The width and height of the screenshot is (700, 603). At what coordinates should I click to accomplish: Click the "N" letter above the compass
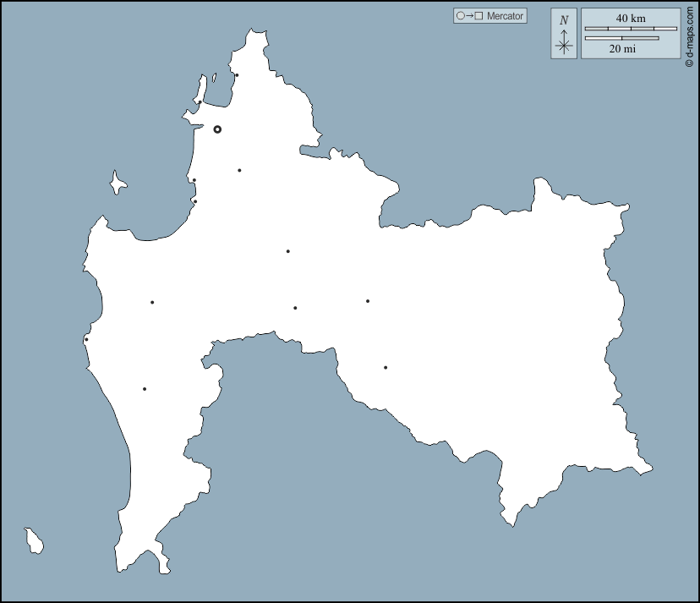tap(564, 20)
